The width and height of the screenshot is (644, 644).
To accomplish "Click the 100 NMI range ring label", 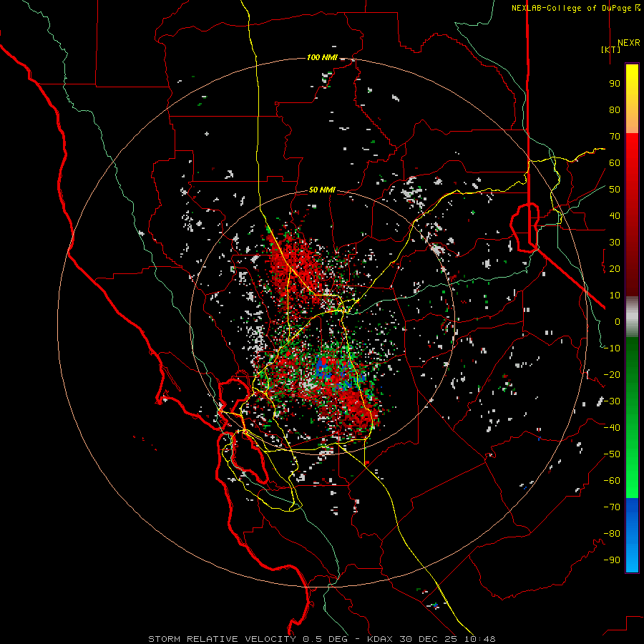I will (x=322, y=57).
